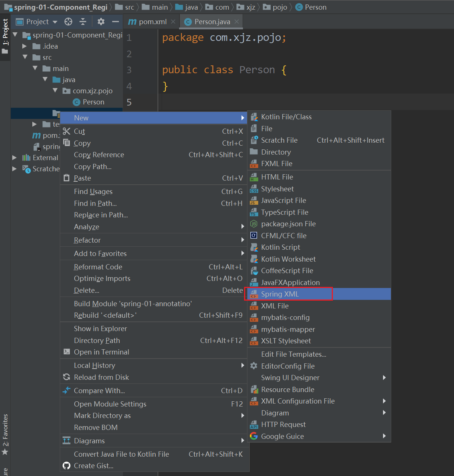This screenshot has width=454, height=476.
Task: Click the JavaScript File icon
Action: pyautogui.click(x=254, y=200)
